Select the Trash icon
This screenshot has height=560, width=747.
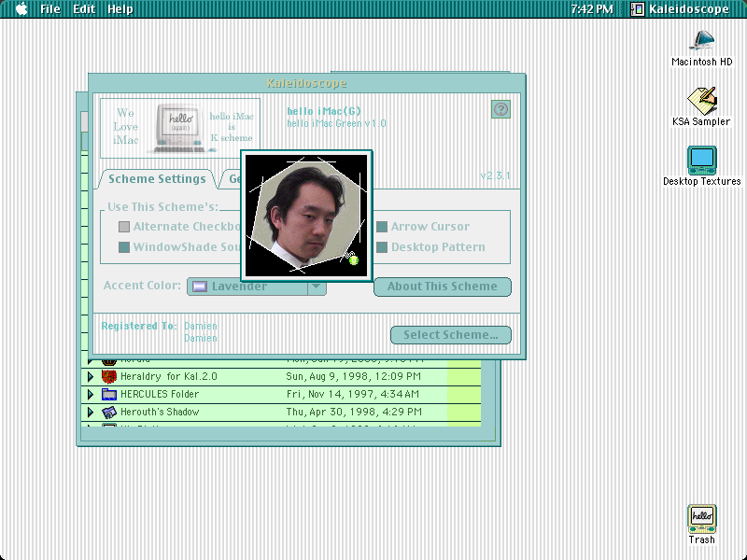(702, 525)
